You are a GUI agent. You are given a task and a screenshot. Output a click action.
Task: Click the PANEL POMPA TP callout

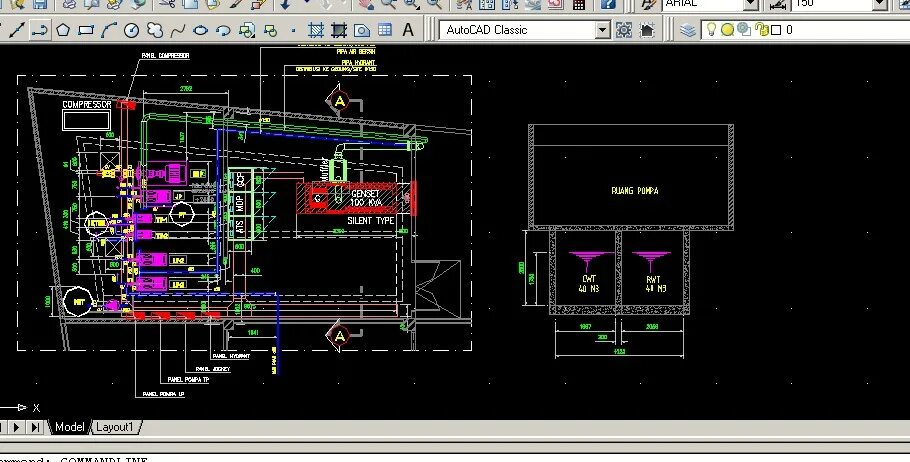(x=189, y=380)
